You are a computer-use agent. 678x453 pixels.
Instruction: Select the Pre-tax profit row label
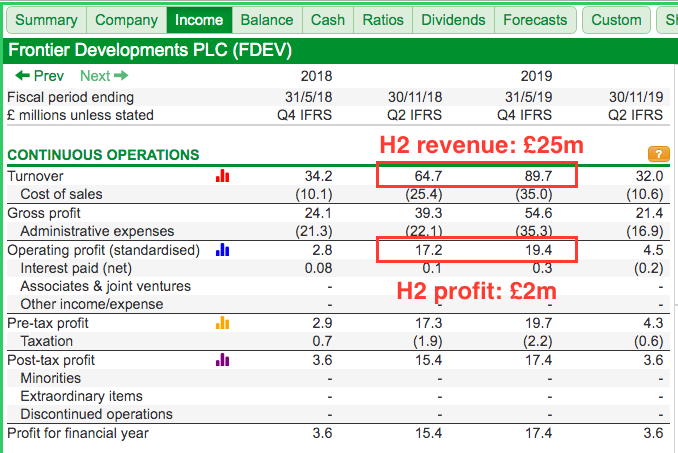(x=48, y=323)
